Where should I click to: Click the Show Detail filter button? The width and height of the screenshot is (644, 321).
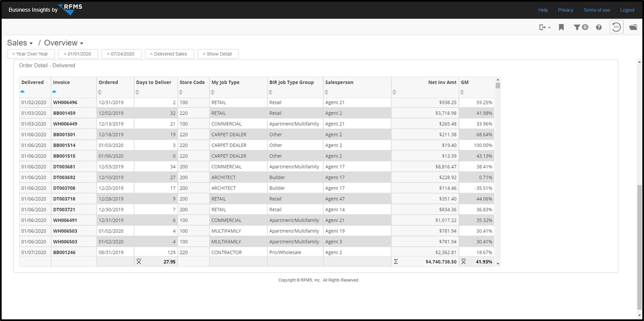coord(218,54)
